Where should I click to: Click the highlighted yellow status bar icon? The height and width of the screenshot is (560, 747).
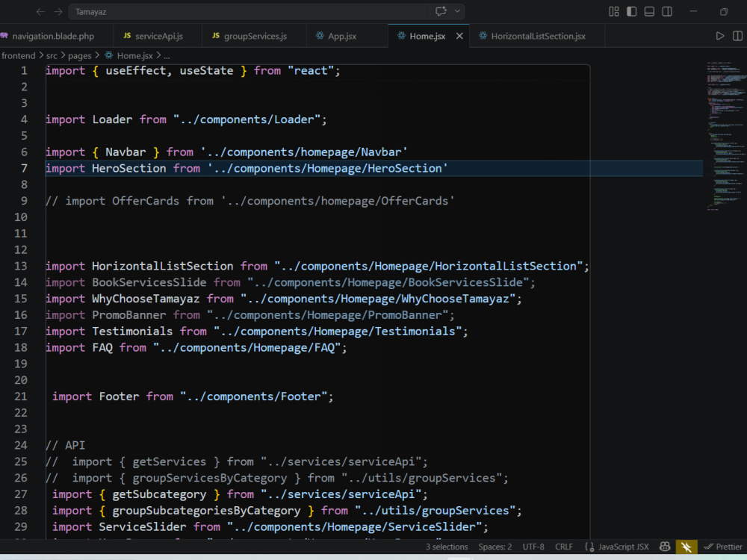686,547
